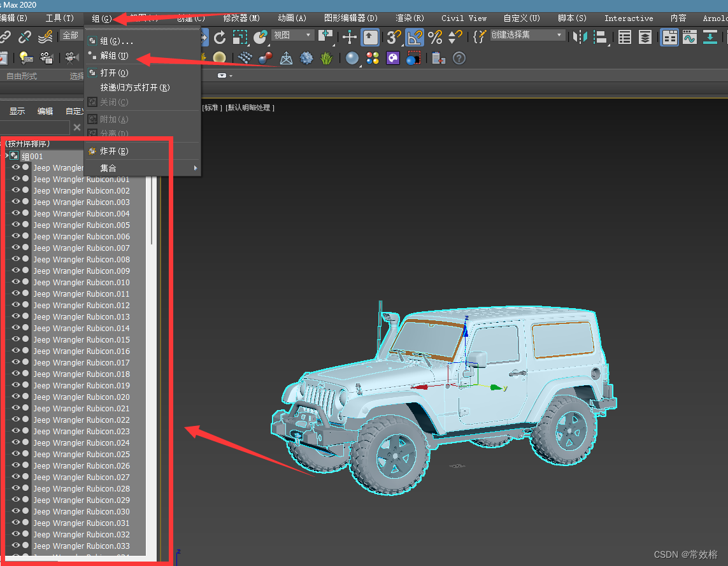Open the 脚本(S) menu
The width and height of the screenshot is (728, 566).
(572, 18)
